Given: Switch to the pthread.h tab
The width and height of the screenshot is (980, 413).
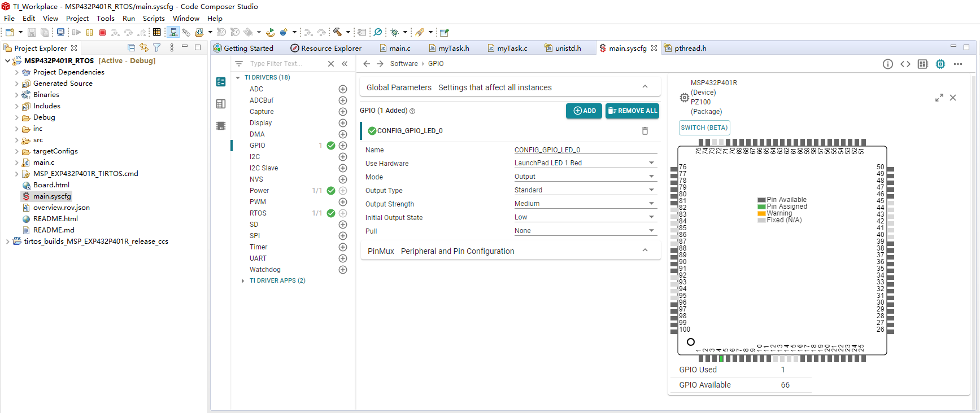Looking at the screenshot, I should [x=685, y=48].
